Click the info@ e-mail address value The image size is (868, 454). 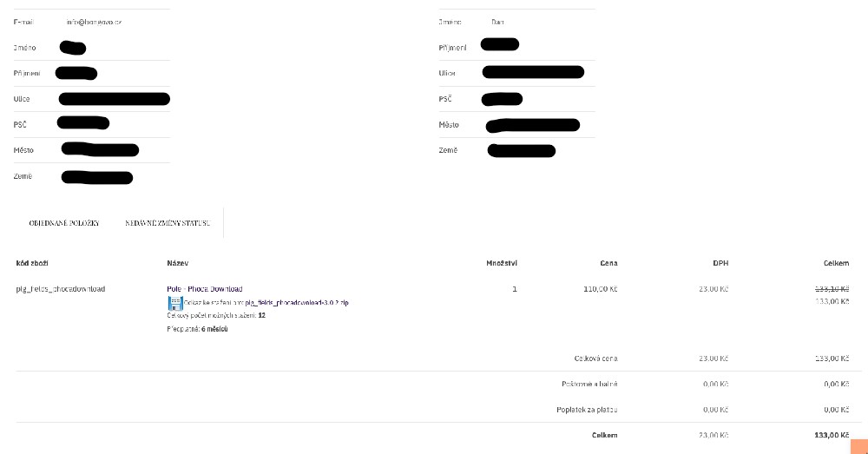point(94,21)
